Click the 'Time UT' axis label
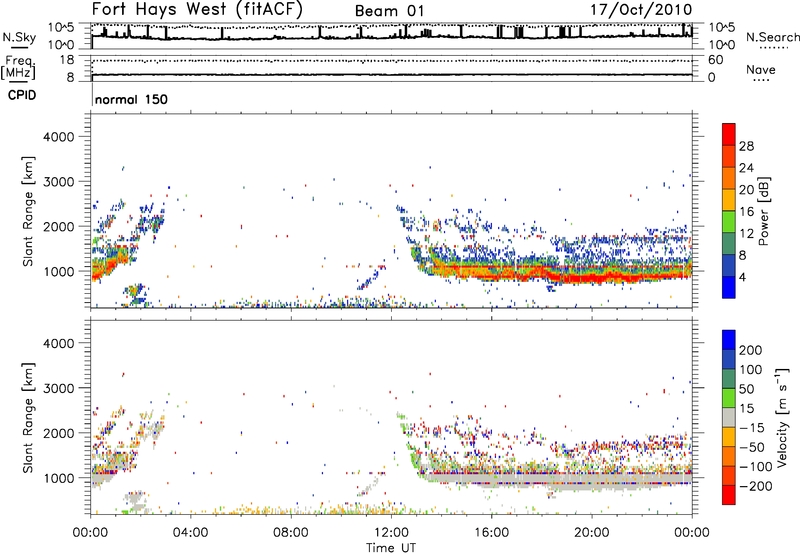 391,548
